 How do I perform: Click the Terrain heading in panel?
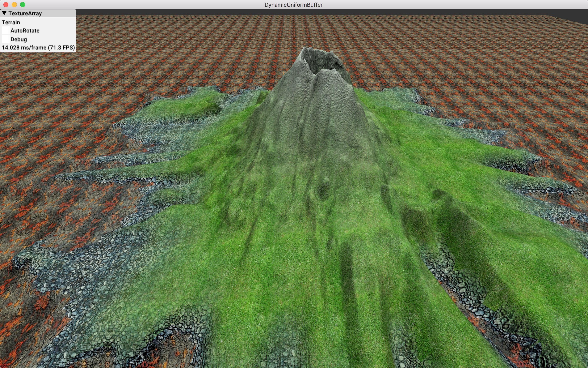(11, 22)
